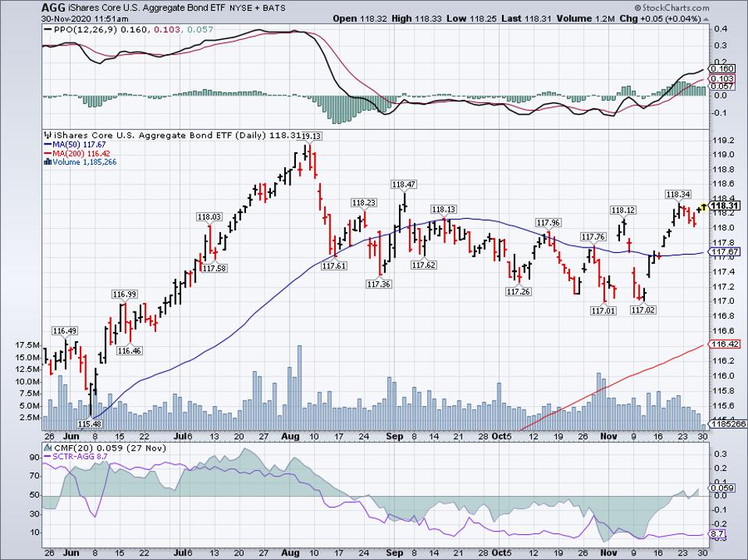Click the MA(50) 117.67 legend entry
This screenshot has width=748, height=560.
pyautogui.click(x=79, y=144)
